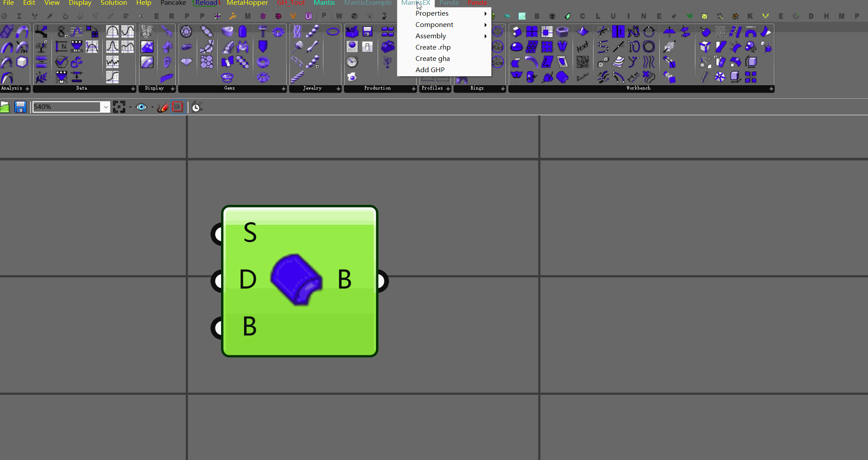Open a Grasshopper file with the folder icon

[6, 107]
